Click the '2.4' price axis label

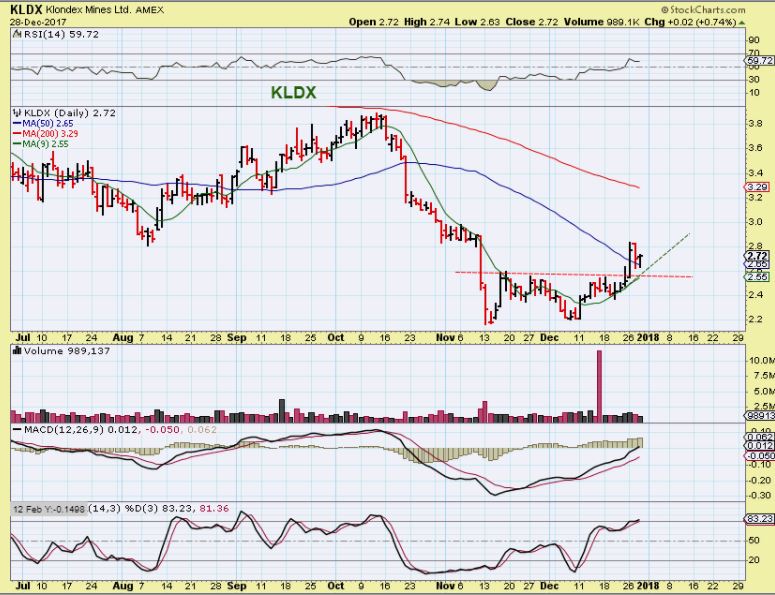click(x=755, y=295)
